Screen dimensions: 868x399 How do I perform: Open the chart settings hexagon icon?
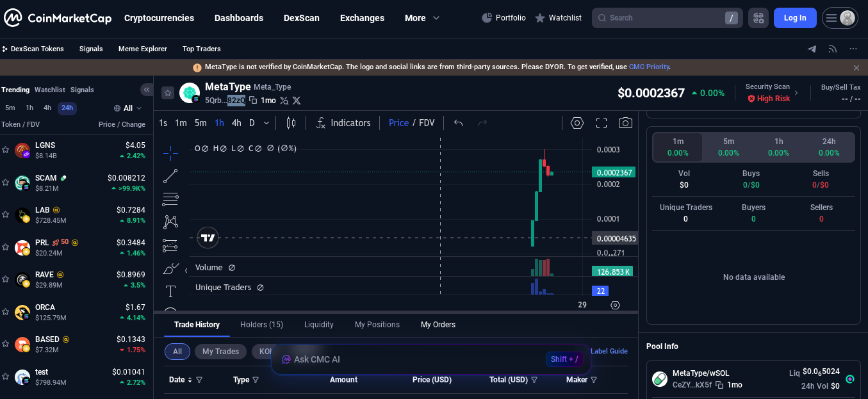tap(577, 123)
